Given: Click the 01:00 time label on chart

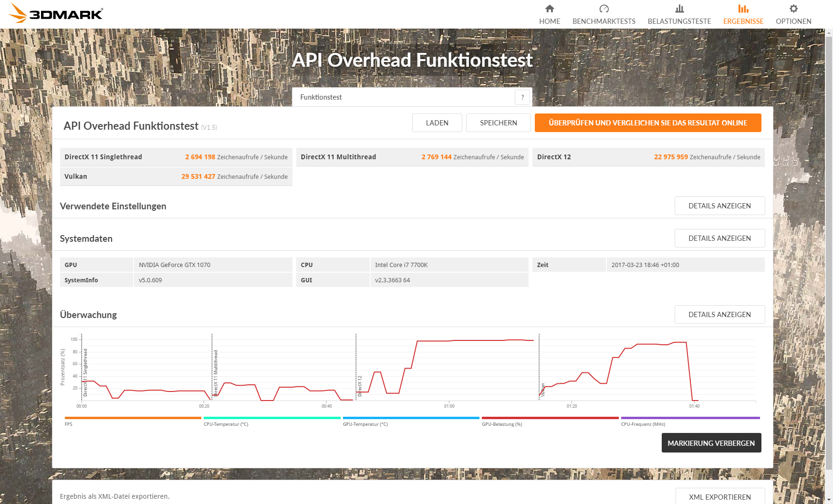Looking at the screenshot, I should point(449,406).
